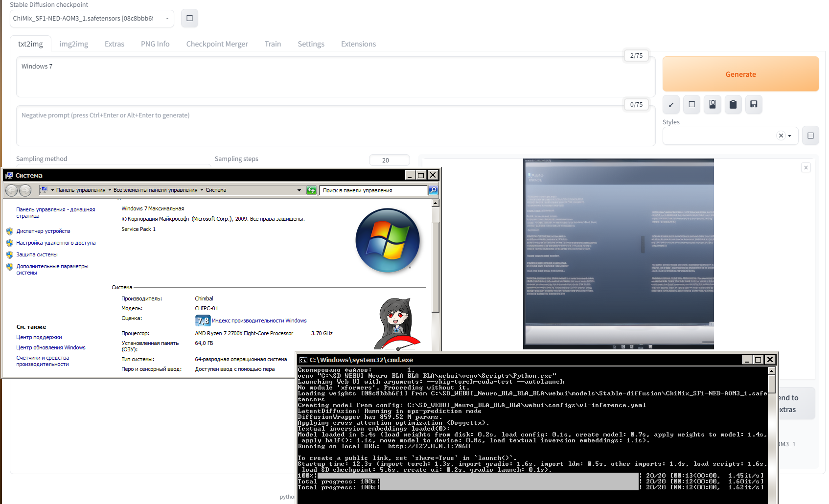Click the Chimbal manufacturer logo character image
The height and width of the screenshot is (504, 829).
[398, 323]
